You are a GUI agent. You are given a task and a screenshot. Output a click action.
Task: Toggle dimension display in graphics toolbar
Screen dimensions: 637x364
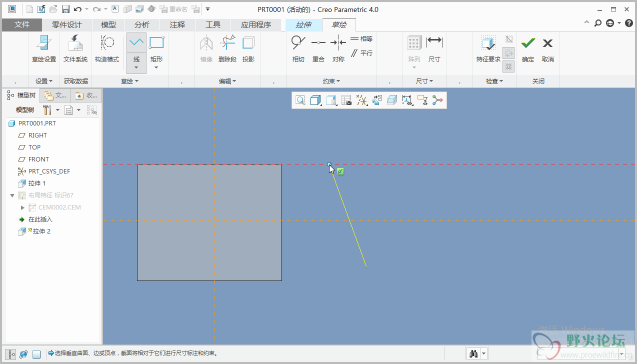[407, 100]
